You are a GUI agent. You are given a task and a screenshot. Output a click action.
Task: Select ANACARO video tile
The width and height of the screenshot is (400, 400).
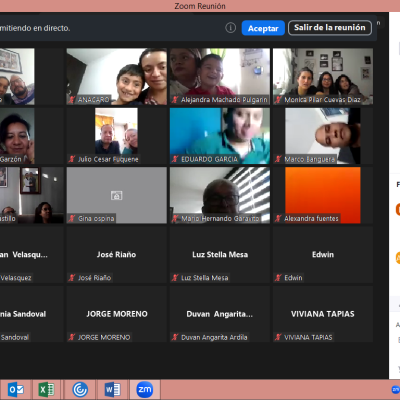117,76
